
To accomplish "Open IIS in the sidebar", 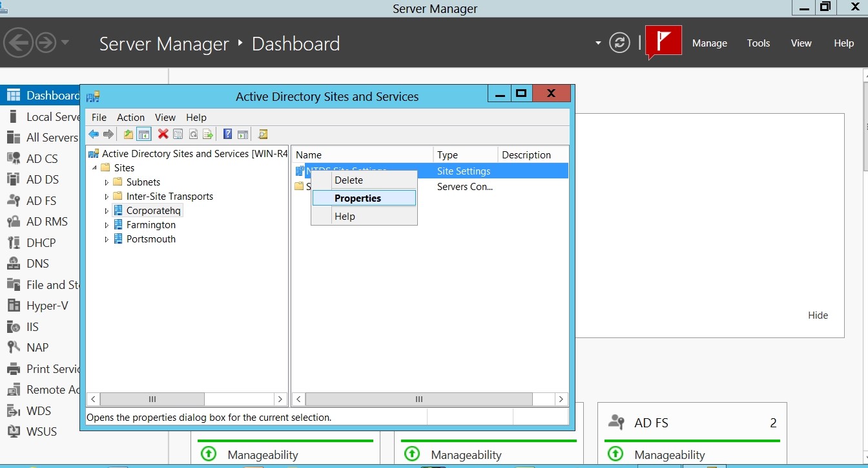I will [x=32, y=327].
